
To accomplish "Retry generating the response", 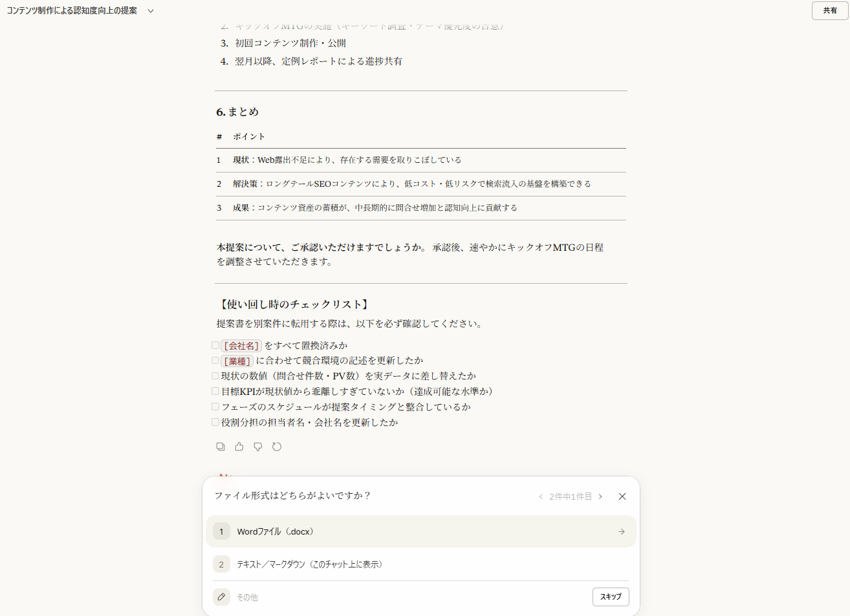I will [276, 446].
